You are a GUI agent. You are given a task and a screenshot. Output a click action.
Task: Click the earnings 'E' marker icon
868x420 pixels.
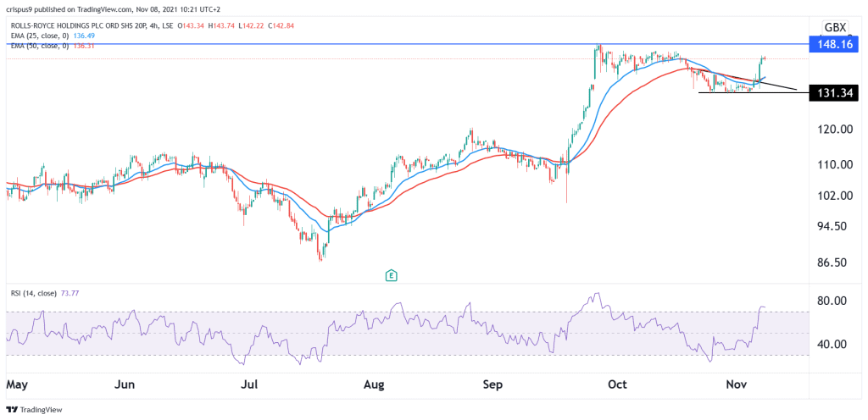click(392, 274)
